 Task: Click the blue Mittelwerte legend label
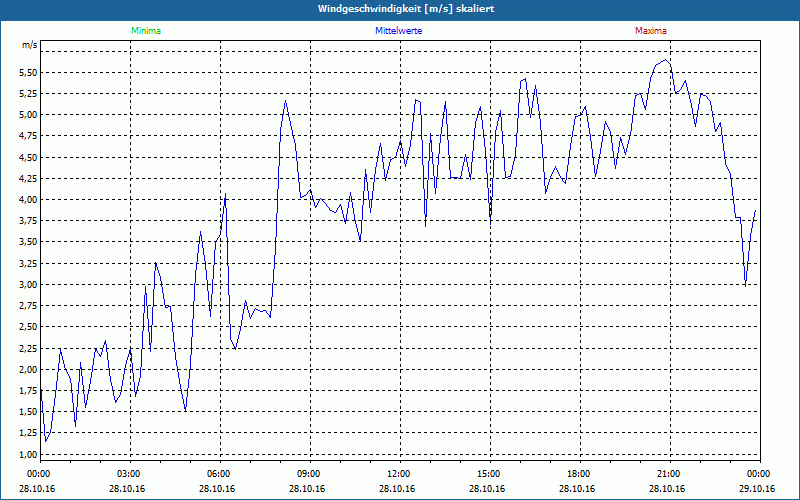coord(398,31)
